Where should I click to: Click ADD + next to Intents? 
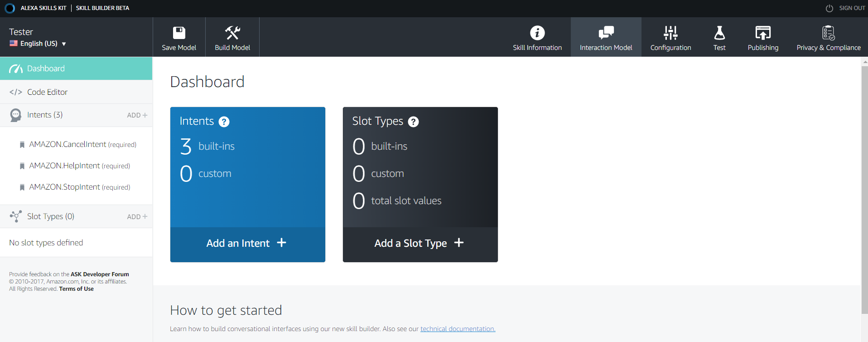(137, 115)
